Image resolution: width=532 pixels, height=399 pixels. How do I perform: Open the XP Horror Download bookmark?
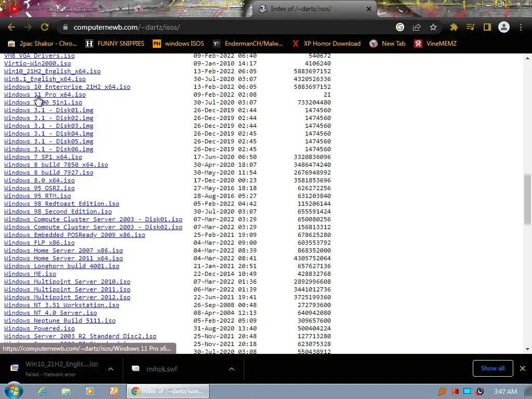point(326,44)
